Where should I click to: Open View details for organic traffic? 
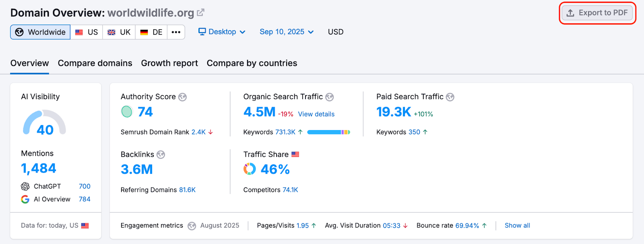[316, 114]
